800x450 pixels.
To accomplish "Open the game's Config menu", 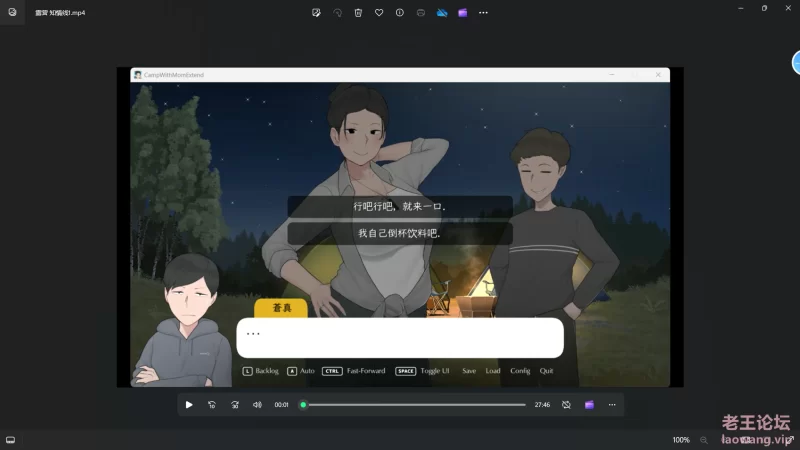I will (520, 371).
